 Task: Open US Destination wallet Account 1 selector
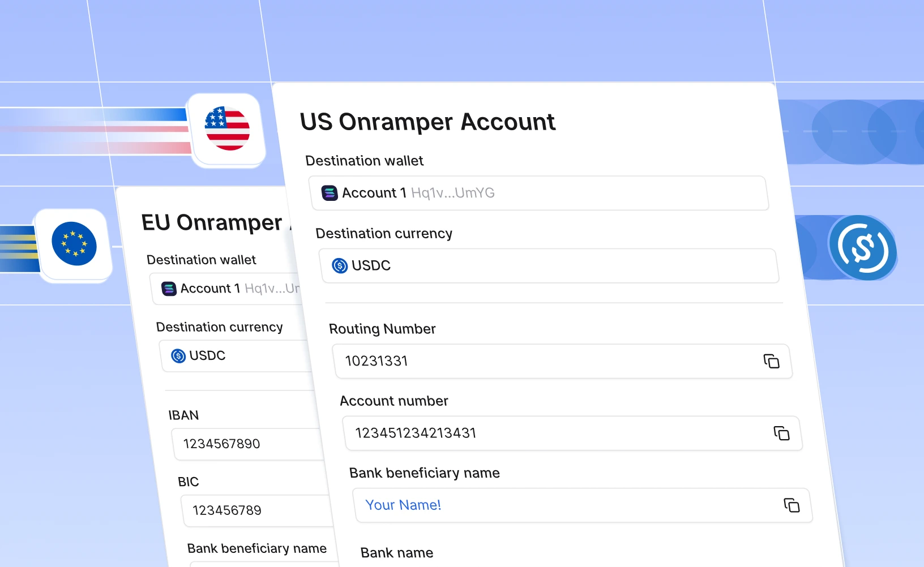coord(539,193)
